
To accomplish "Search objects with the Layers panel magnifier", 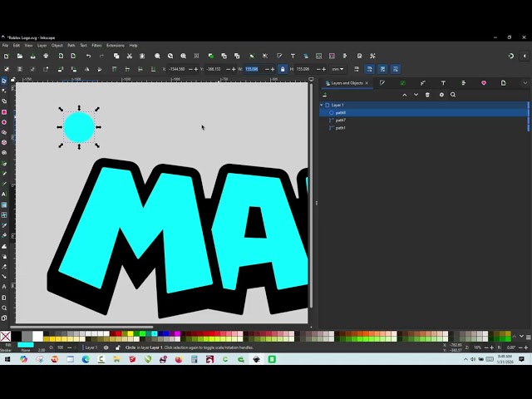I will point(453,95).
